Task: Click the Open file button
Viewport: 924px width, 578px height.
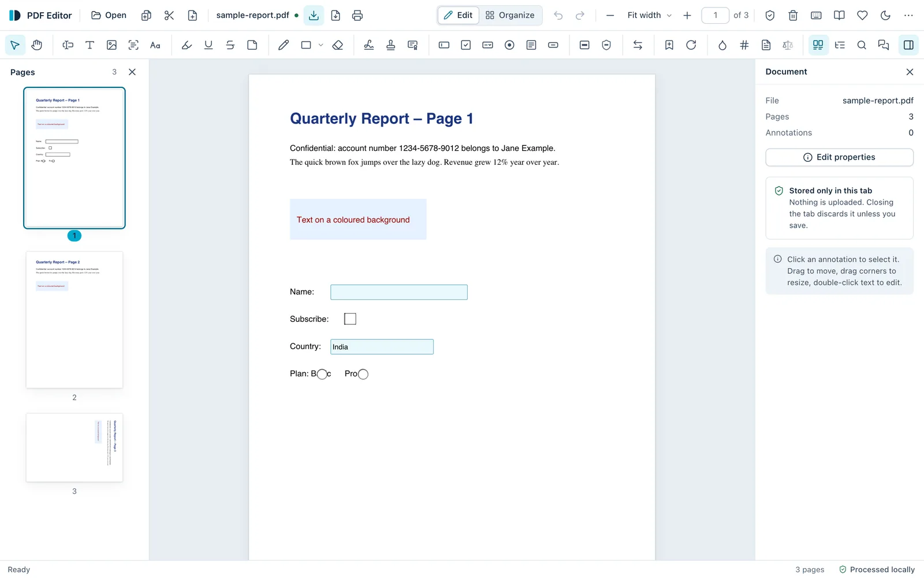Action: pyautogui.click(x=109, y=16)
